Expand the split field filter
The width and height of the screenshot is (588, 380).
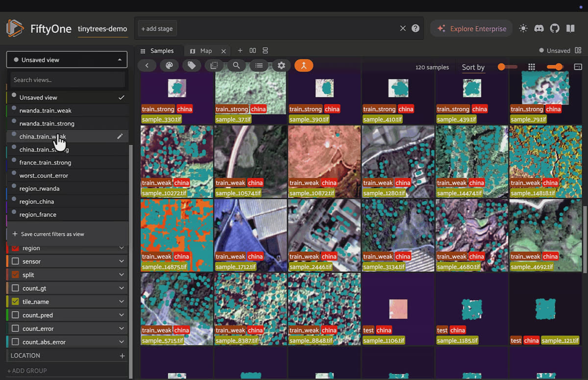pyautogui.click(x=122, y=275)
